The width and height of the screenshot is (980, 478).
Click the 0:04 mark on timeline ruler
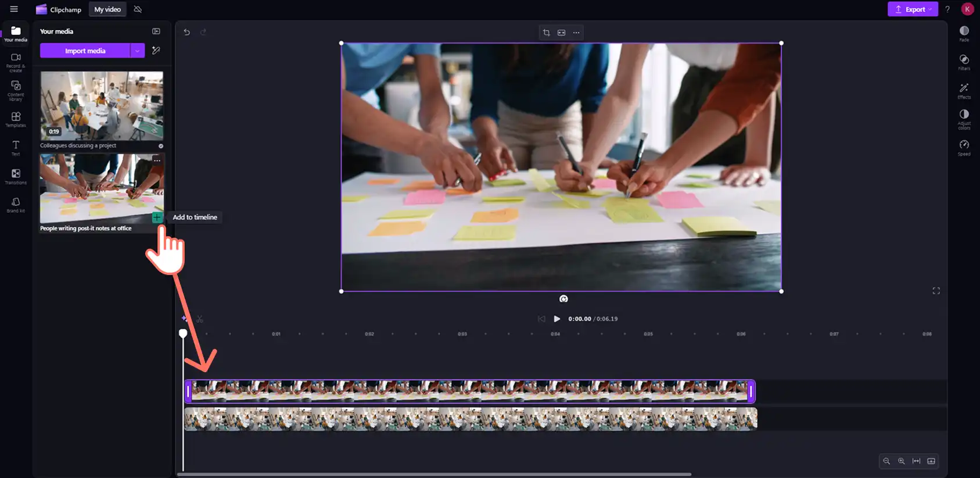tap(555, 334)
